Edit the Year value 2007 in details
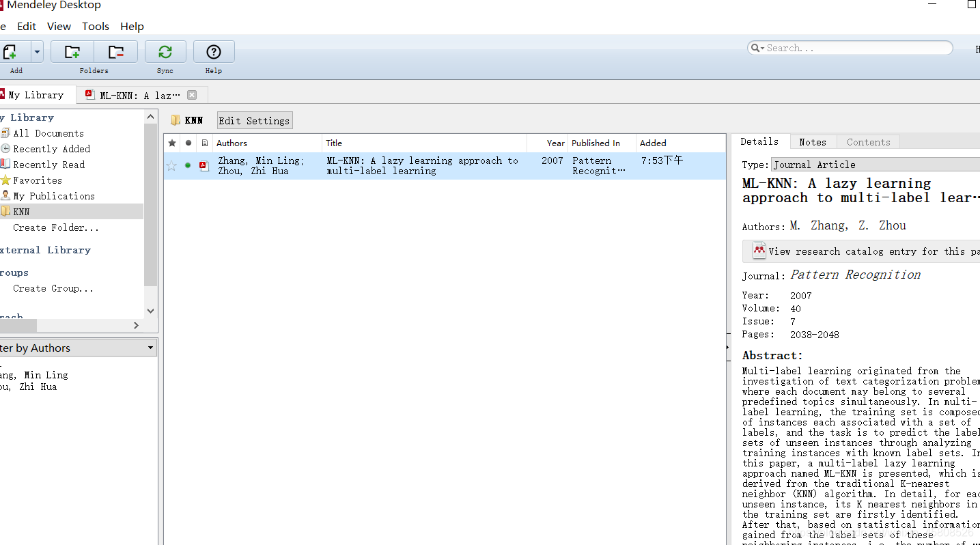This screenshot has height=545, width=980. 801,296
